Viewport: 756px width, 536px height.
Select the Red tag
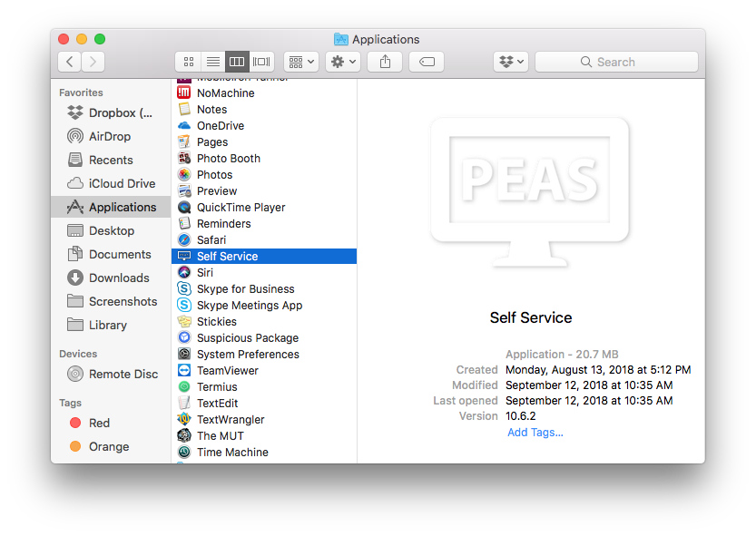111,424
